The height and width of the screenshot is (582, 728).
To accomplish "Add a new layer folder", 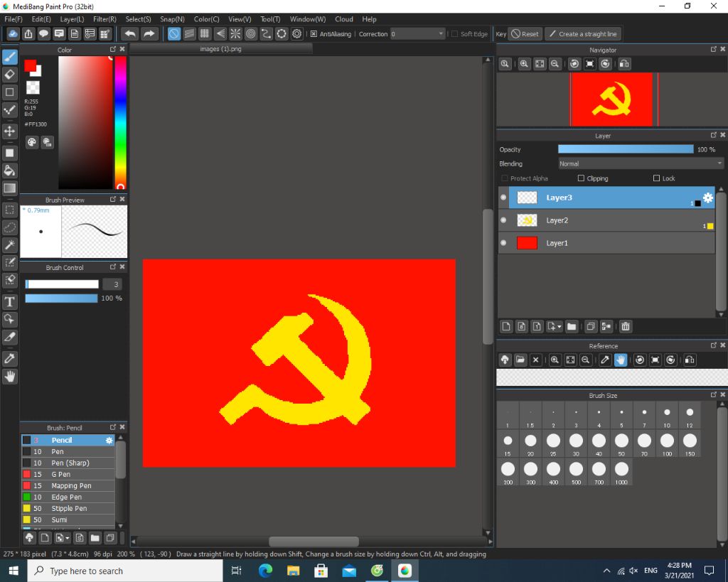I will point(572,327).
